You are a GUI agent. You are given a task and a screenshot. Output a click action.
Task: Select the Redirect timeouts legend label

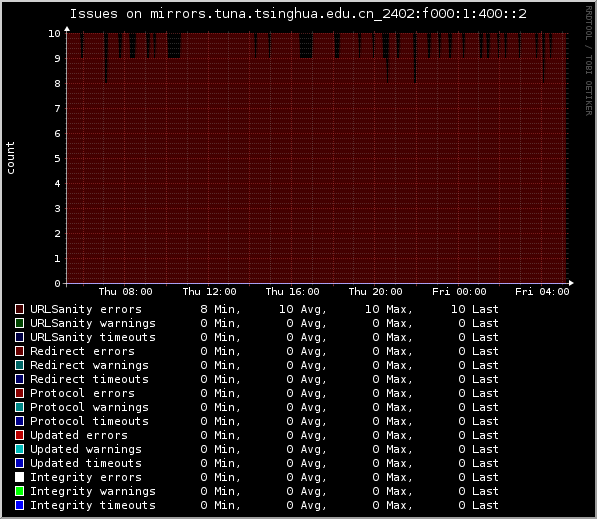click(x=89, y=379)
